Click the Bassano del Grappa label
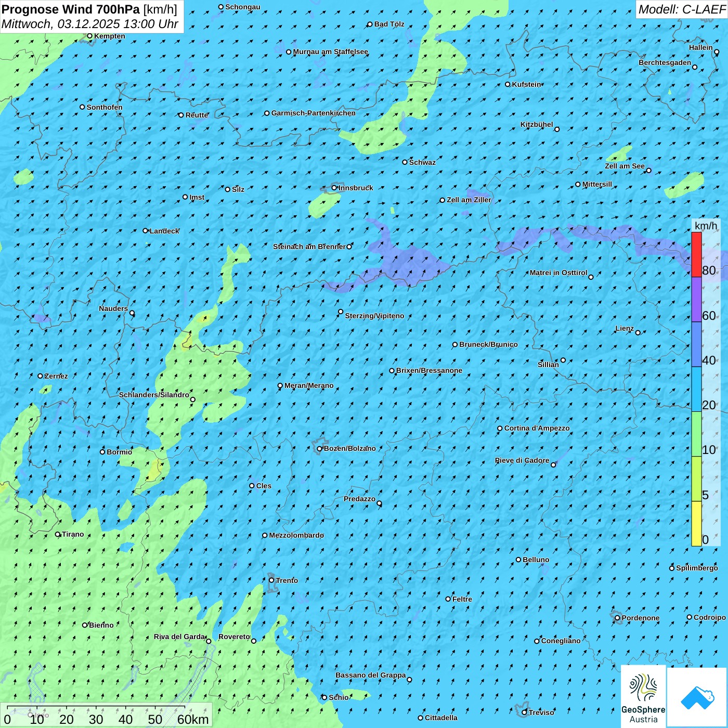Image resolution: width=728 pixels, height=728 pixels. (370, 675)
